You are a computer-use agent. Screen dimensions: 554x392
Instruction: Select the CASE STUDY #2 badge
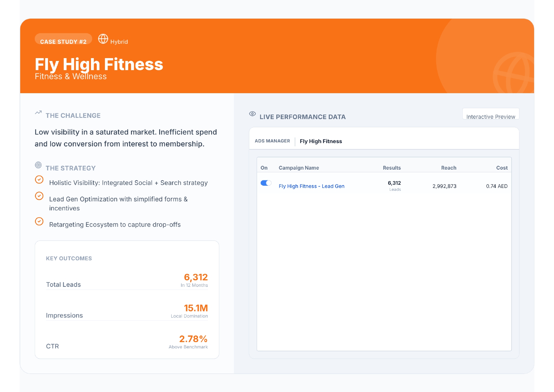tap(63, 39)
